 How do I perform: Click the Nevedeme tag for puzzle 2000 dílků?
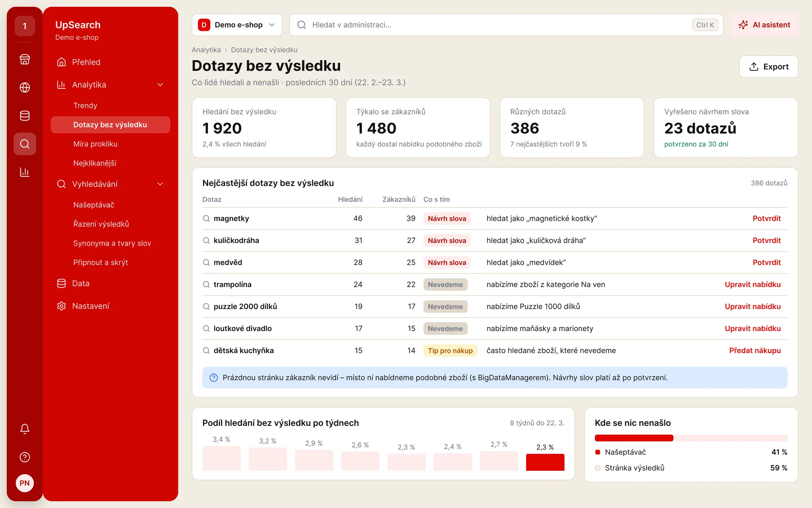[445, 306]
